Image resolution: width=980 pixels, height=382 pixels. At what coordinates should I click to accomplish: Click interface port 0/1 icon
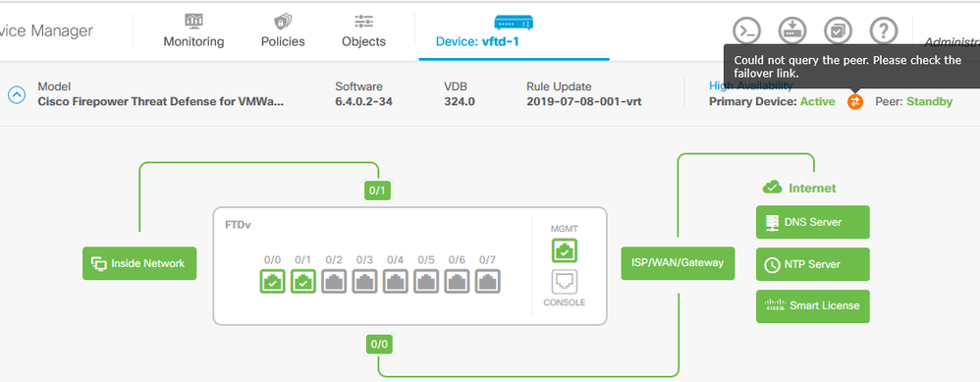point(303,281)
